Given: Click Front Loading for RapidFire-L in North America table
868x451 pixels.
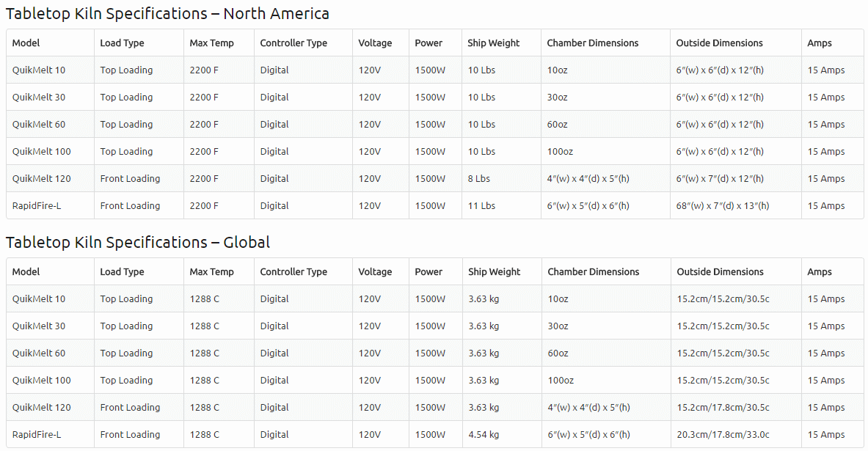Looking at the screenshot, I should point(130,206).
